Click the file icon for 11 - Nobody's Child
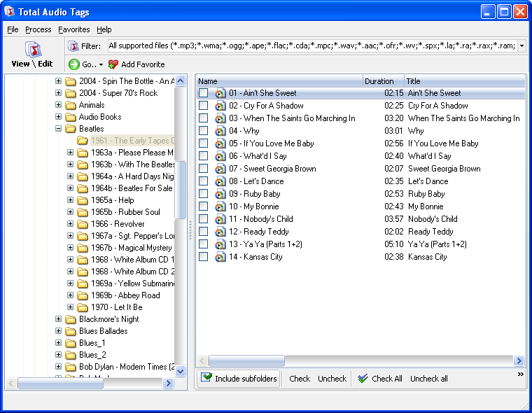Image resolution: width=532 pixels, height=413 pixels. pyautogui.click(x=220, y=219)
